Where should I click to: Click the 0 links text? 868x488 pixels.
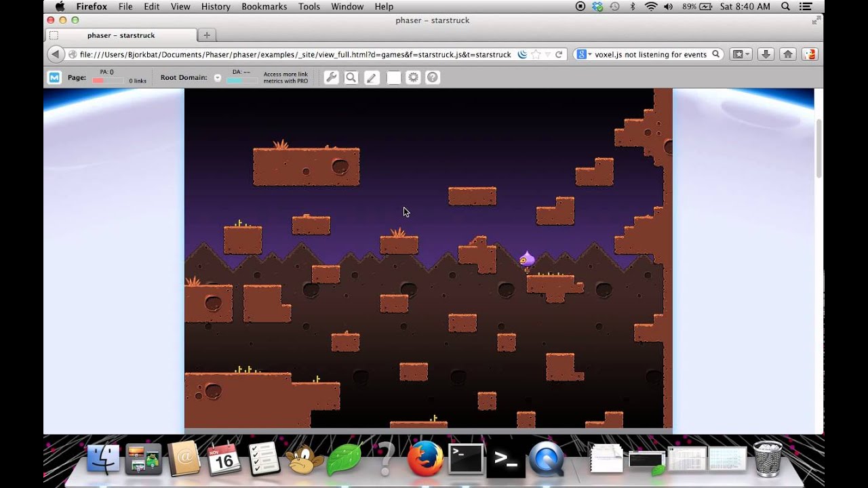point(138,81)
